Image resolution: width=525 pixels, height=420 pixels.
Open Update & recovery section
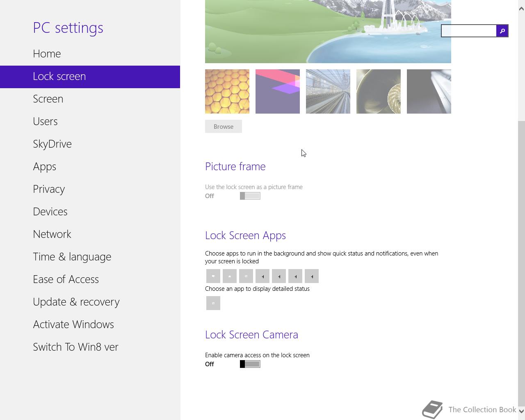coord(76,302)
